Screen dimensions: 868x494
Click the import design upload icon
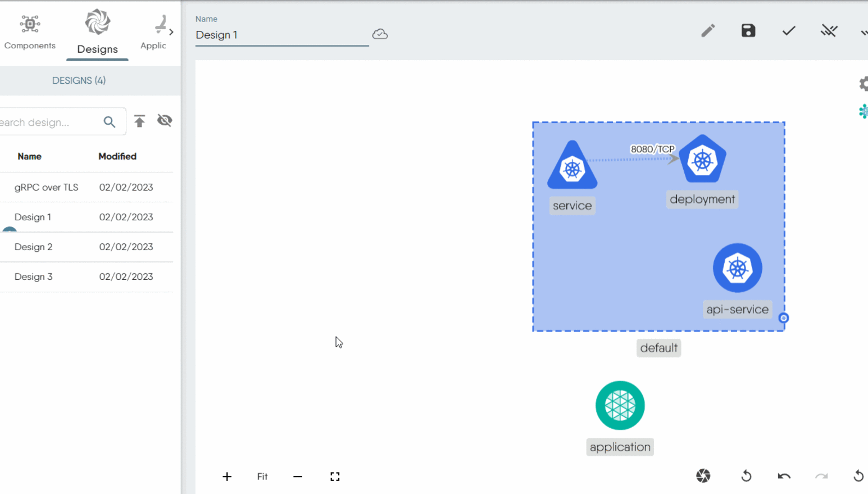[x=139, y=121]
